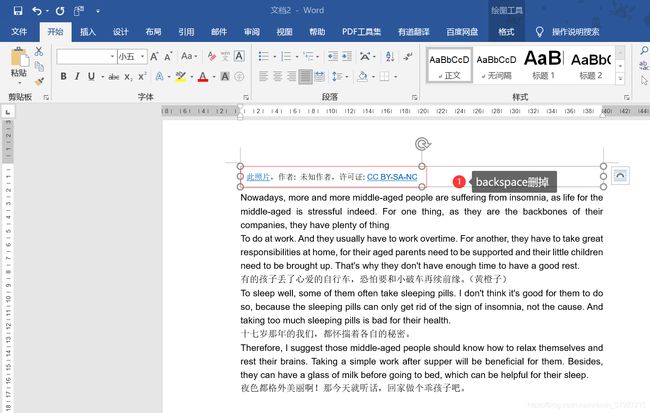Click the Save icon in the title bar

pyautogui.click(x=17, y=11)
